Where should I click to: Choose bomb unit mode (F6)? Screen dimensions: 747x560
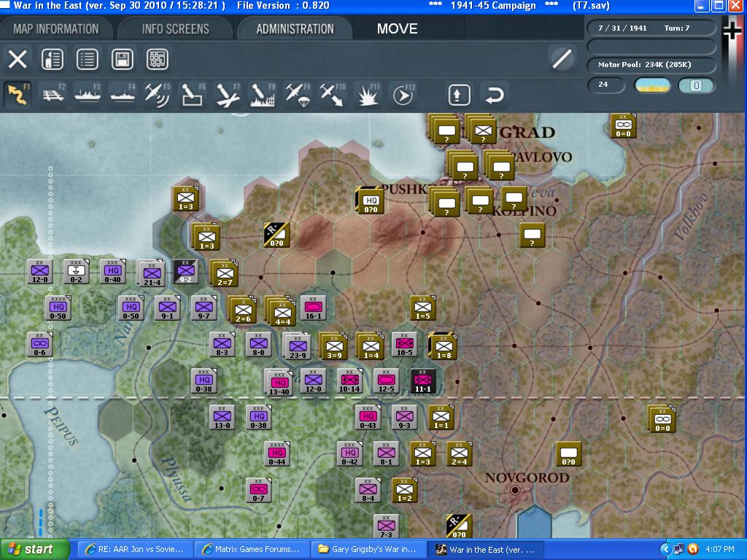pyautogui.click(x=193, y=94)
